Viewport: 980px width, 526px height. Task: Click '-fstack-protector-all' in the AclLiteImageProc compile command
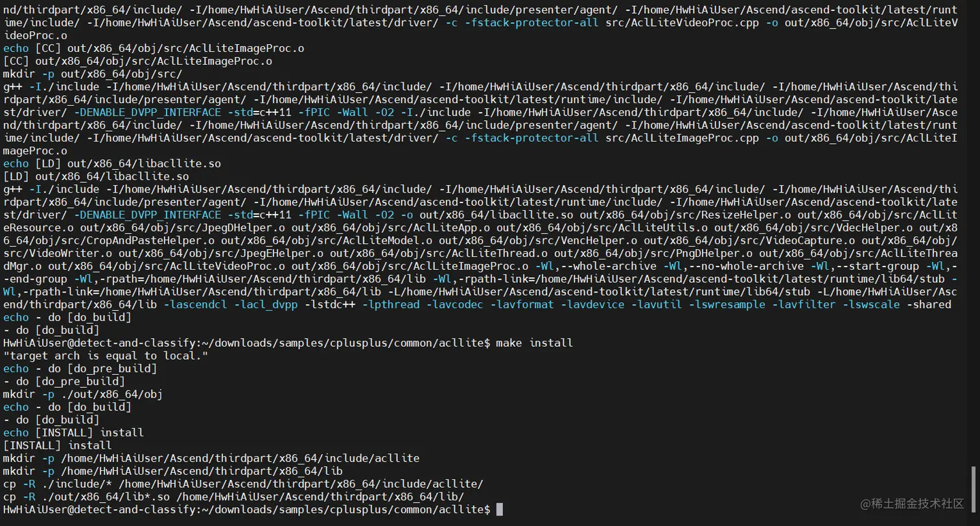click(x=531, y=138)
